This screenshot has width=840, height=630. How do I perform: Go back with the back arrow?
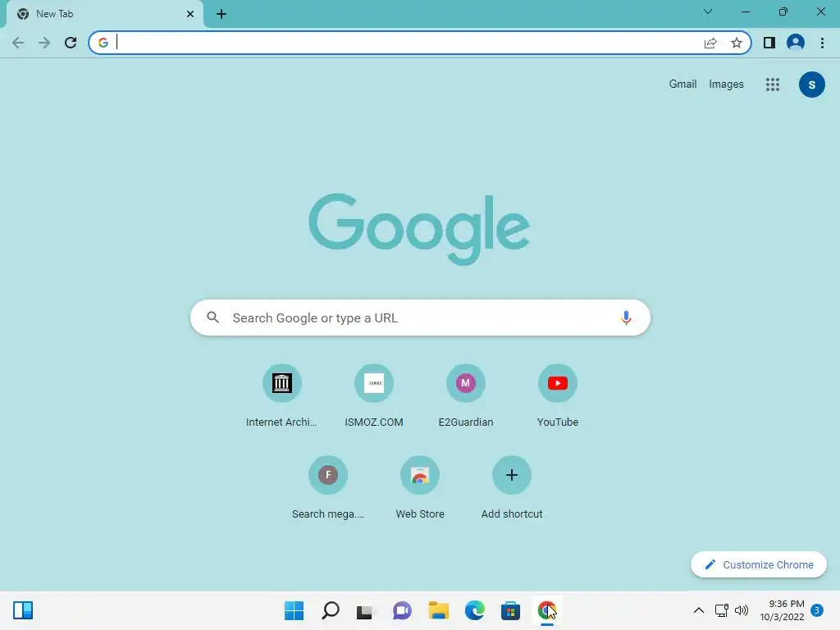tap(18, 43)
